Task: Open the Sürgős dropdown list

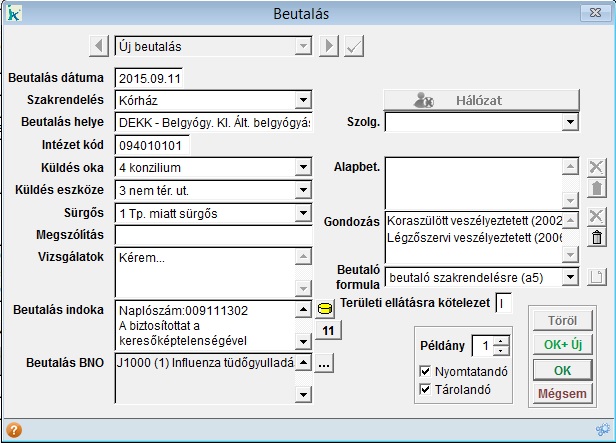Action: [x=303, y=213]
